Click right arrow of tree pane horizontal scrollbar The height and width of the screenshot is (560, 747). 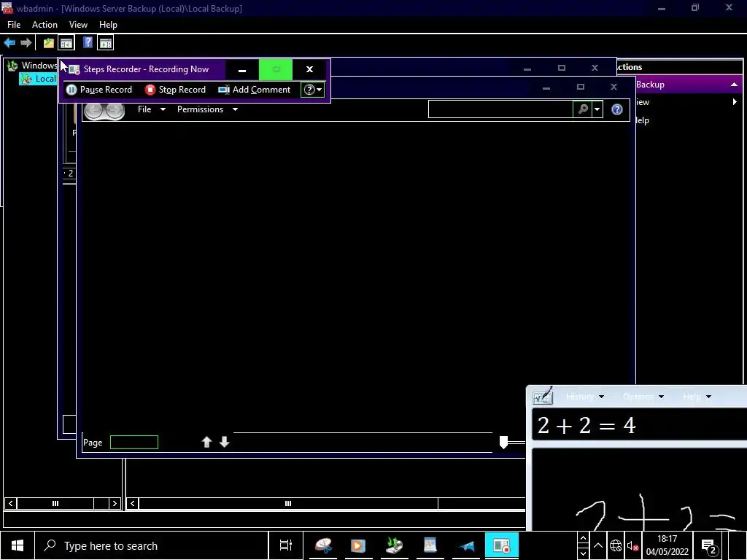pos(115,503)
